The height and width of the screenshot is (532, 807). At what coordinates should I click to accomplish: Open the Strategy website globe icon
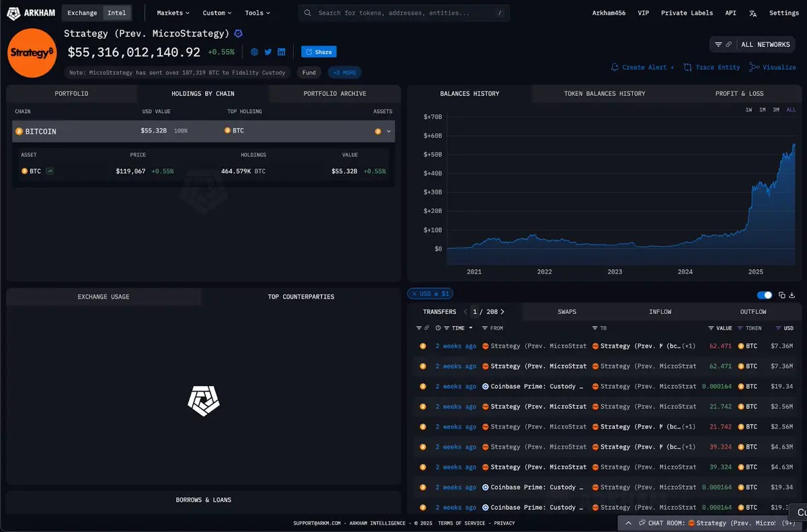tap(254, 52)
